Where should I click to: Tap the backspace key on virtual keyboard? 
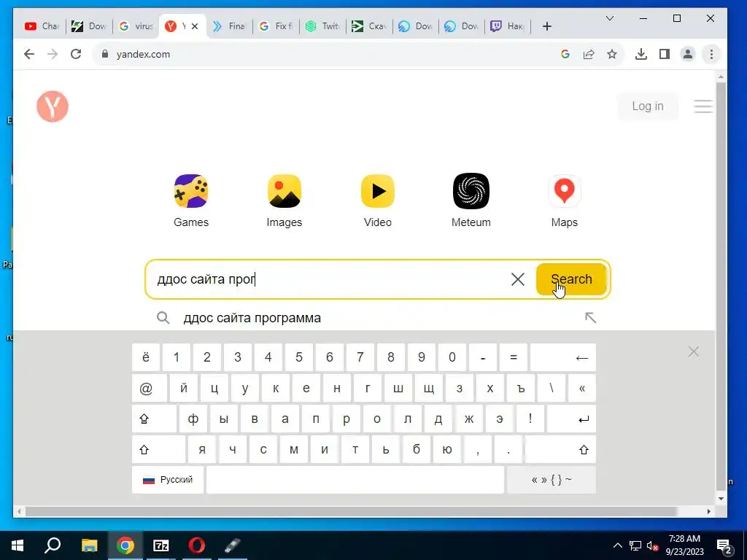[x=563, y=357]
